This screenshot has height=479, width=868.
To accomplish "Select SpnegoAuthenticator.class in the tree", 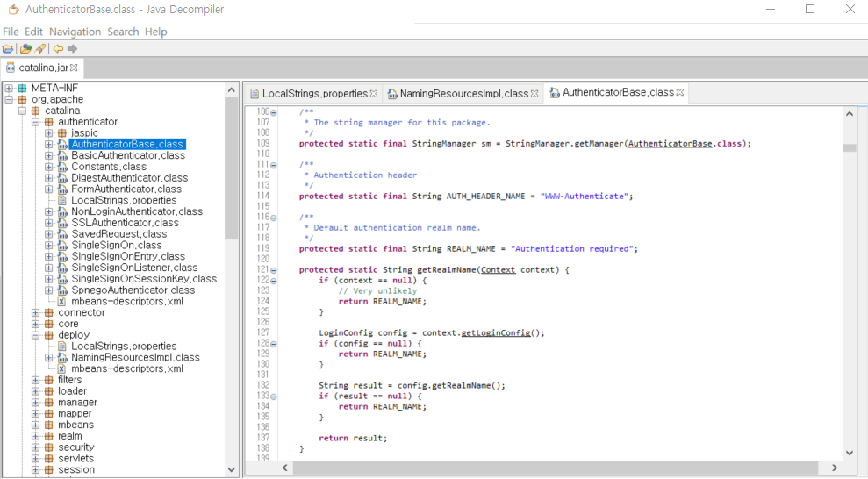I will 133,290.
